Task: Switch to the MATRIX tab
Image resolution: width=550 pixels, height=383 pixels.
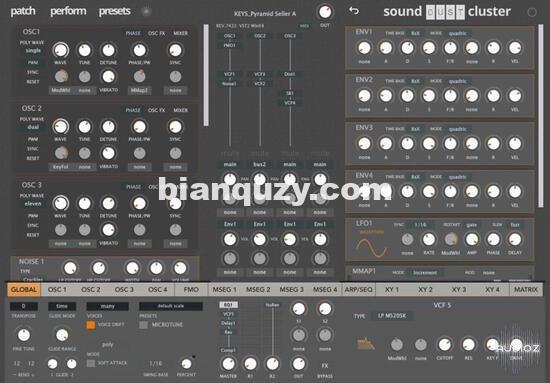Action: coord(526,290)
